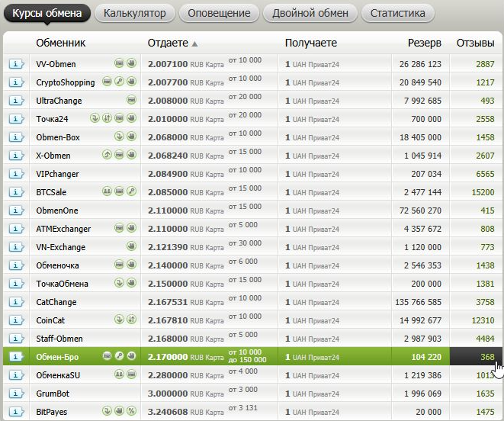Open the Статистика tab
Viewport: 504px width, 421px height.
point(397,13)
